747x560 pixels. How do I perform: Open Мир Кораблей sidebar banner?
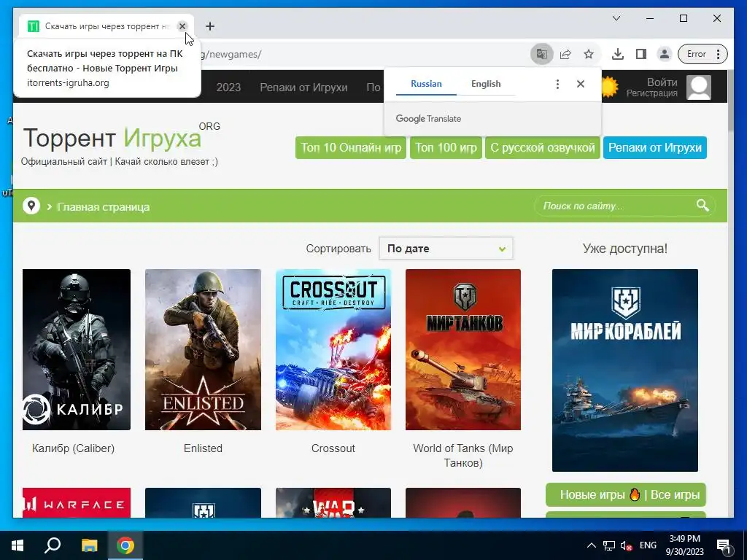click(625, 370)
